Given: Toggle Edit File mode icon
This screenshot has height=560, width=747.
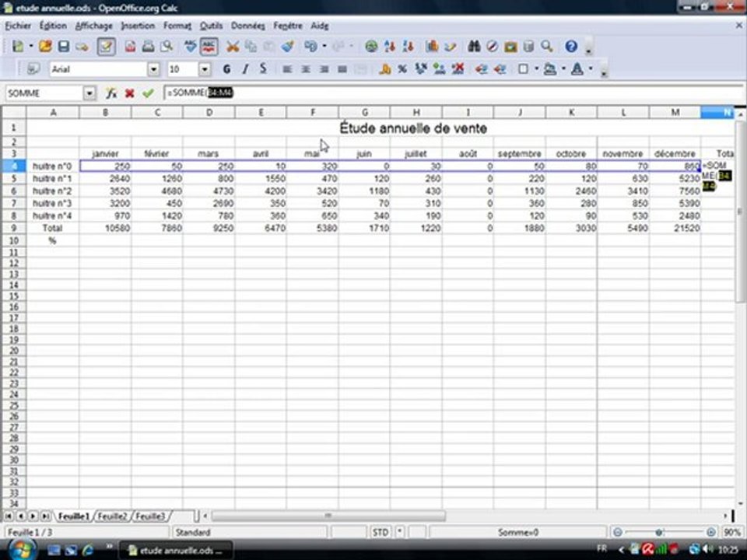Looking at the screenshot, I should coord(106,46).
